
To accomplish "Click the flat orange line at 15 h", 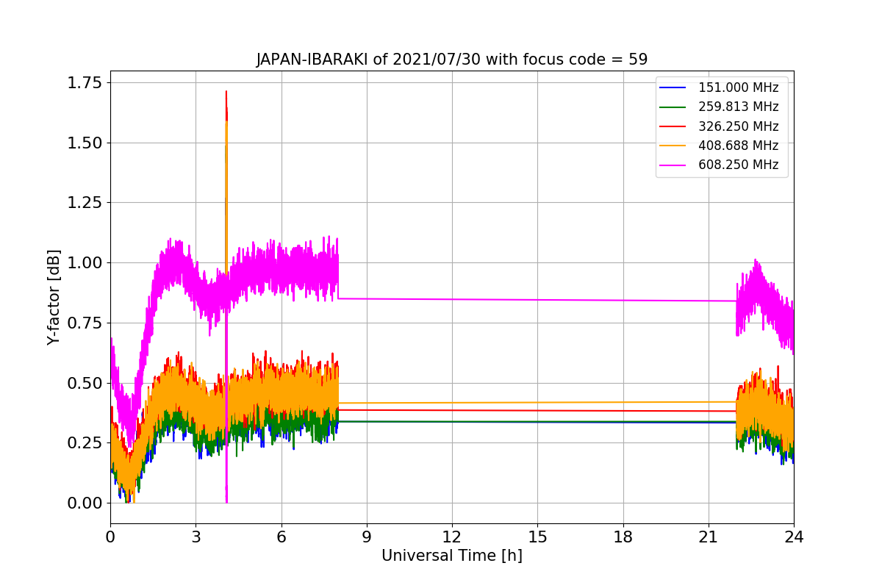I will pos(537,403).
